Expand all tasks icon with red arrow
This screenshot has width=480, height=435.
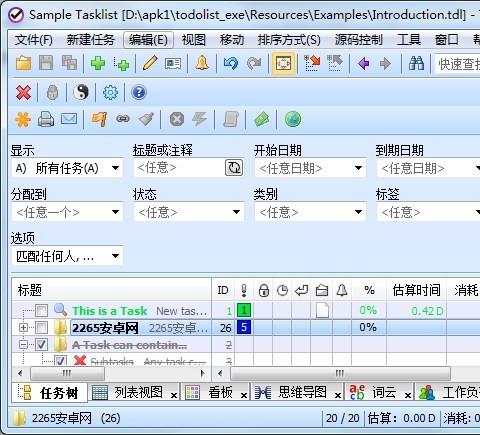pos(312,63)
